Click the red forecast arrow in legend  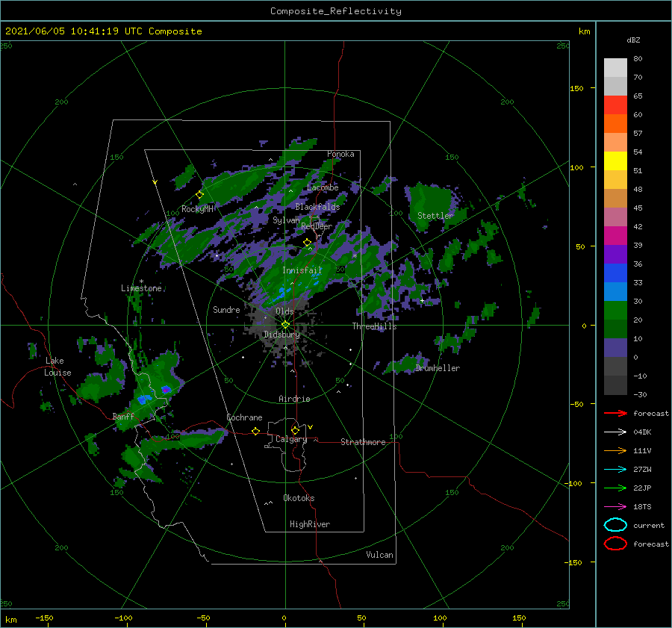pos(615,413)
